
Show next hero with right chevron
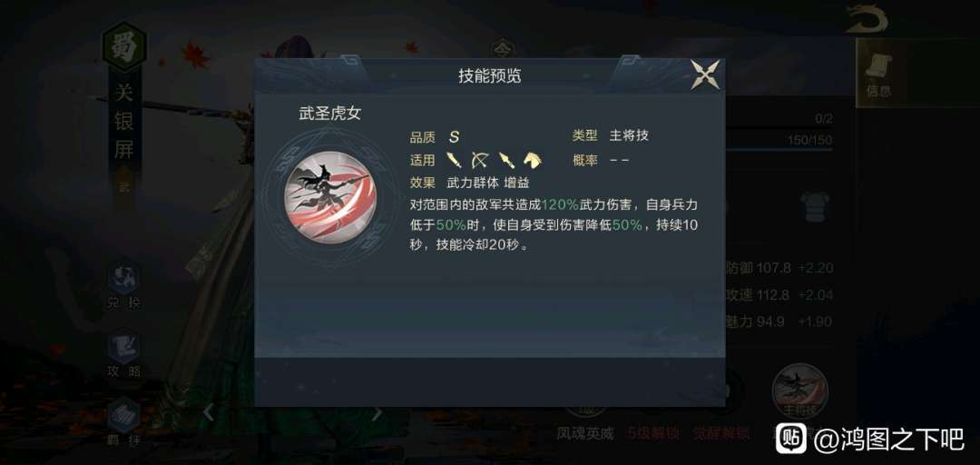[x=377, y=412]
